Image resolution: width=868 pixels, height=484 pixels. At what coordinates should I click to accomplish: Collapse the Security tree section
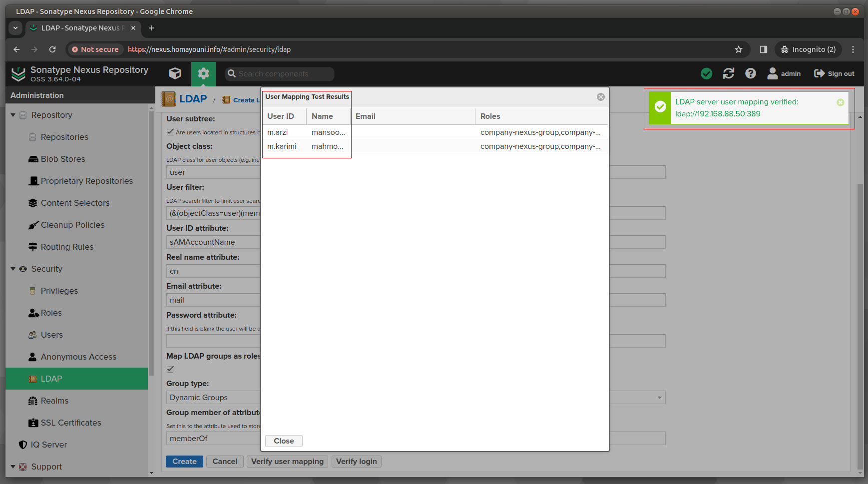pyautogui.click(x=13, y=269)
